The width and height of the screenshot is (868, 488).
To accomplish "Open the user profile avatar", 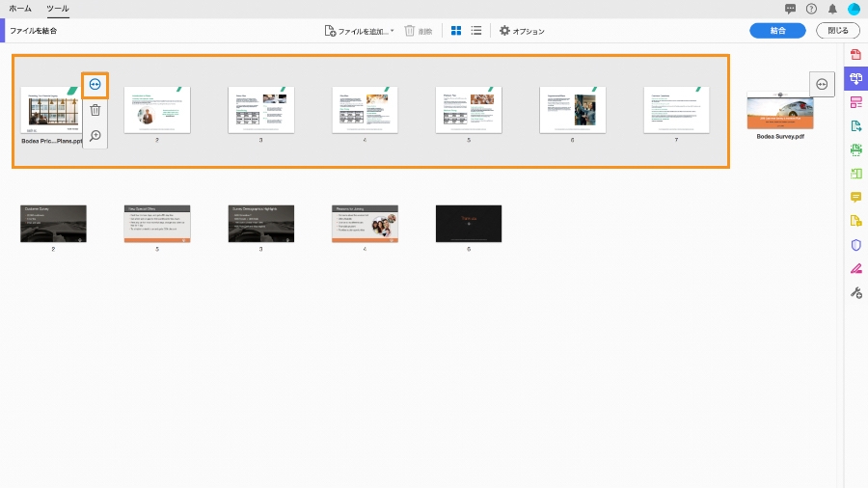I will [854, 9].
